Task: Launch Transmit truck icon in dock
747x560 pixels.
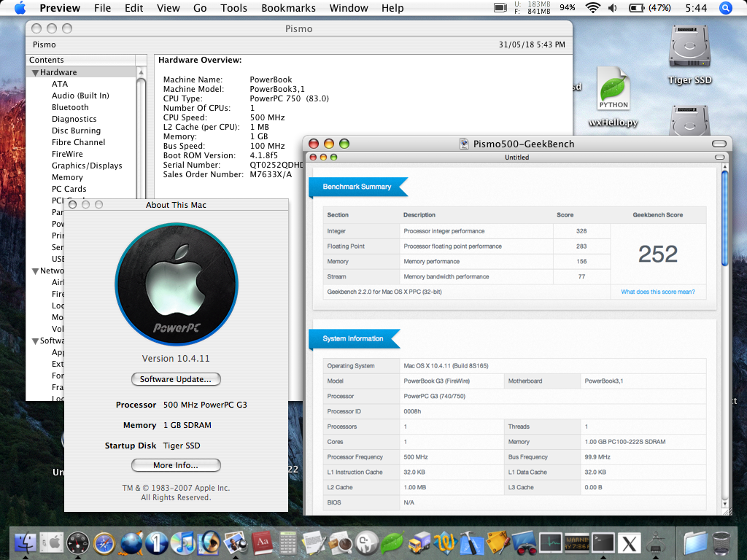Action: click(x=419, y=542)
